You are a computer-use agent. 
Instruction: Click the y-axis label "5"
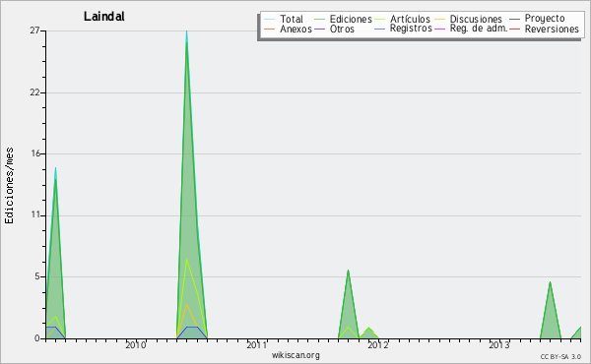pyautogui.click(x=37, y=276)
